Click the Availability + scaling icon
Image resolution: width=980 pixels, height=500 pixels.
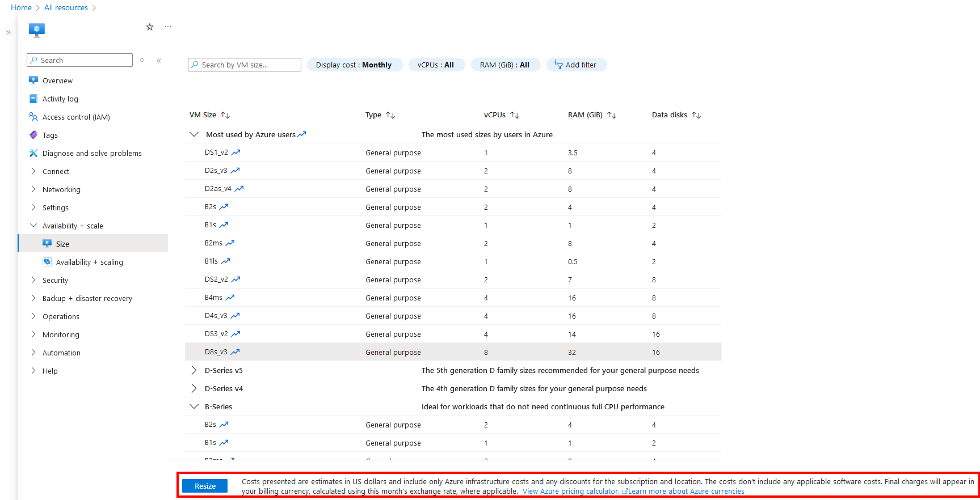(47, 262)
